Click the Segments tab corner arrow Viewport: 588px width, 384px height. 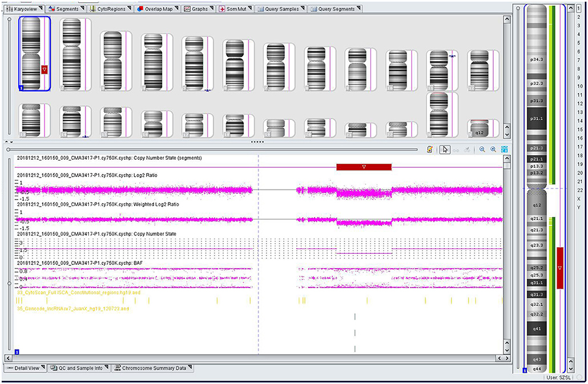point(82,8)
